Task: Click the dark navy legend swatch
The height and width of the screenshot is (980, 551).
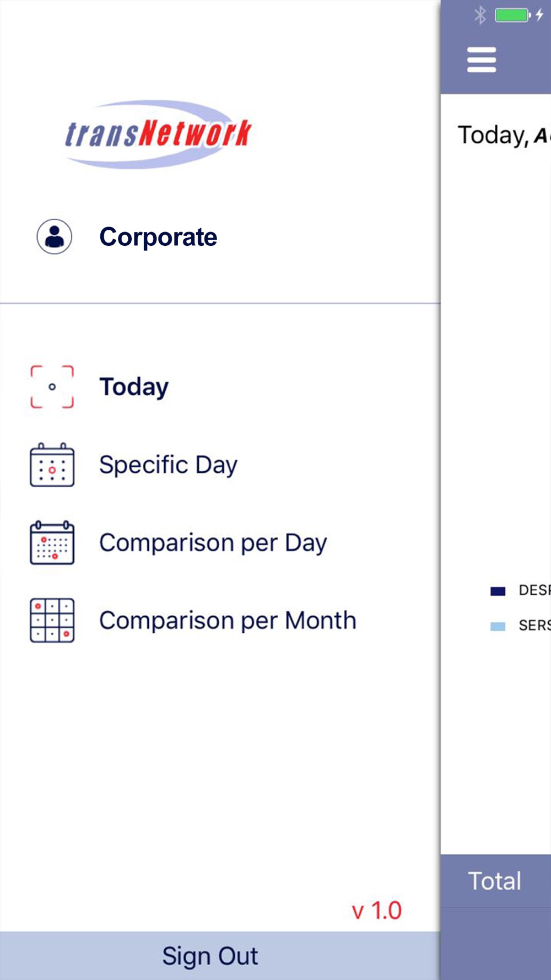Action: click(x=498, y=591)
